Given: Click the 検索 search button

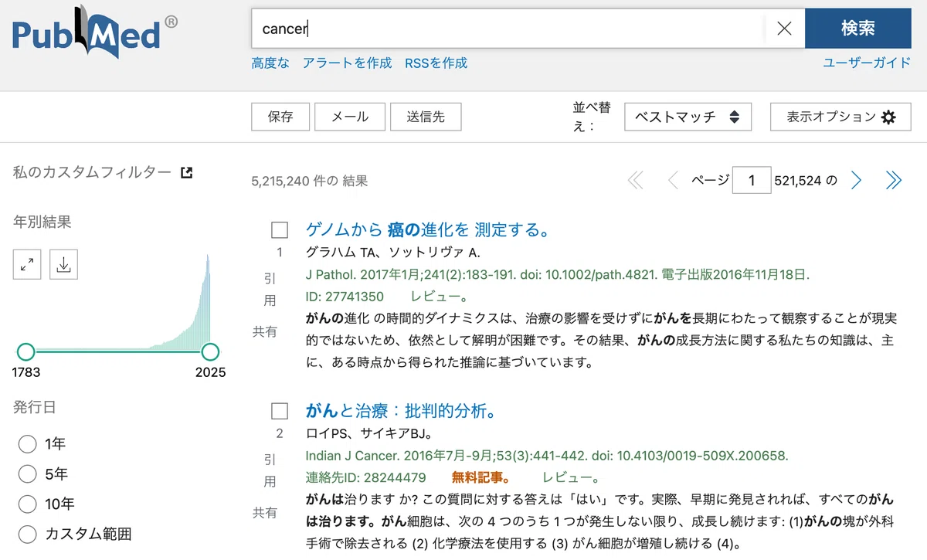Looking at the screenshot, I should tap(858, 29).
